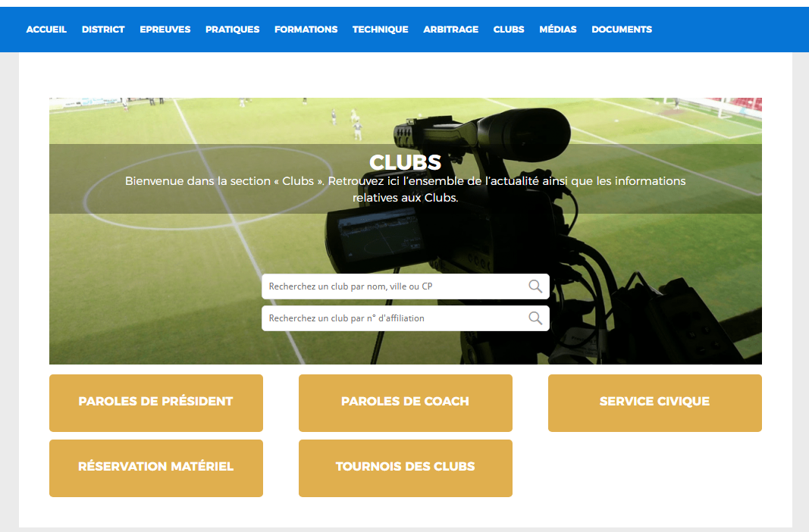
Task: Select the CLUBS navigation item
Action: coord(509,30)
